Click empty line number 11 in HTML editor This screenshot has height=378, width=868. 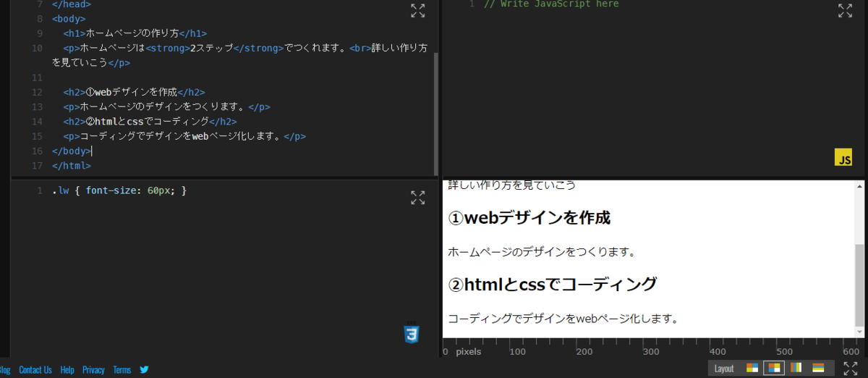[x=38, y=77]
